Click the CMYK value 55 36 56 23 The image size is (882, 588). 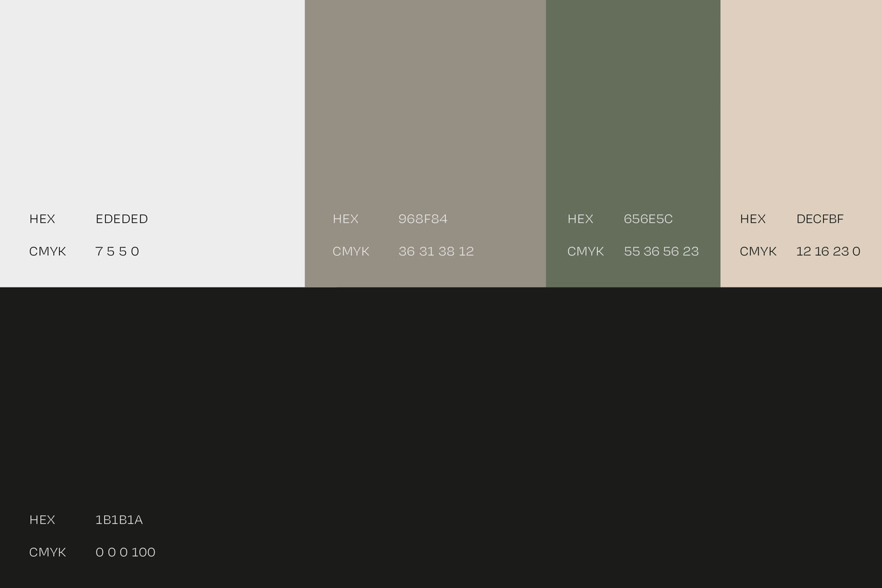(661, 251)
